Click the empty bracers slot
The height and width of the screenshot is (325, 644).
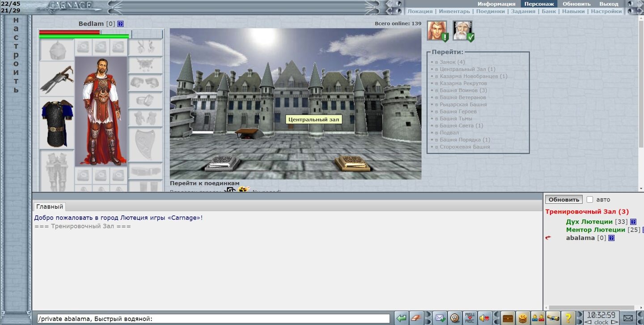coord(145,82)
